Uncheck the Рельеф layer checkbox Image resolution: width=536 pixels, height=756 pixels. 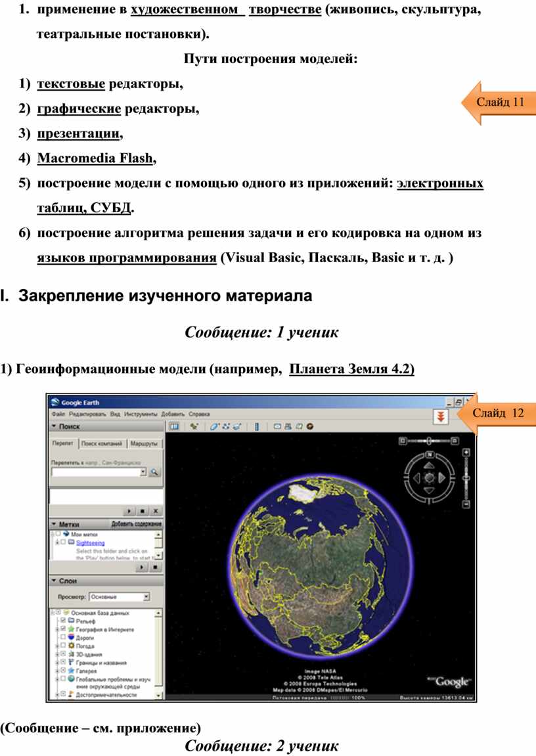coord(63,620)
